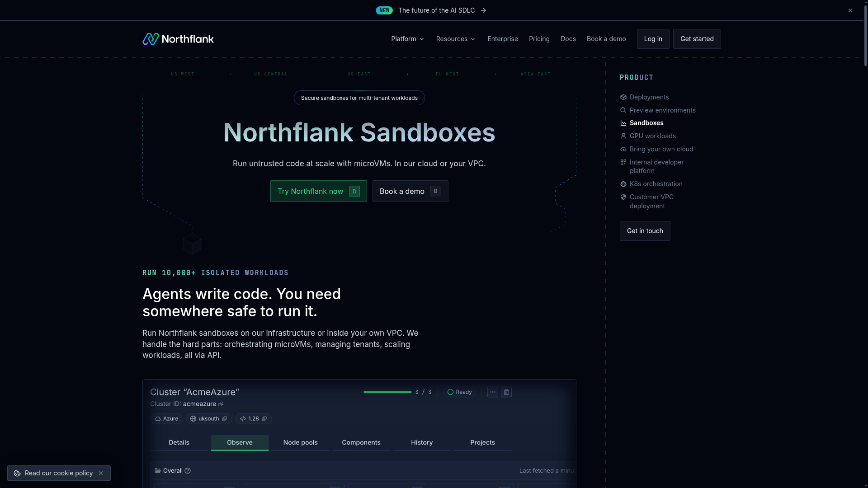Click the Get in touch button
The image size is (868, 488).
pyautogui.click(x=645, y=231)
